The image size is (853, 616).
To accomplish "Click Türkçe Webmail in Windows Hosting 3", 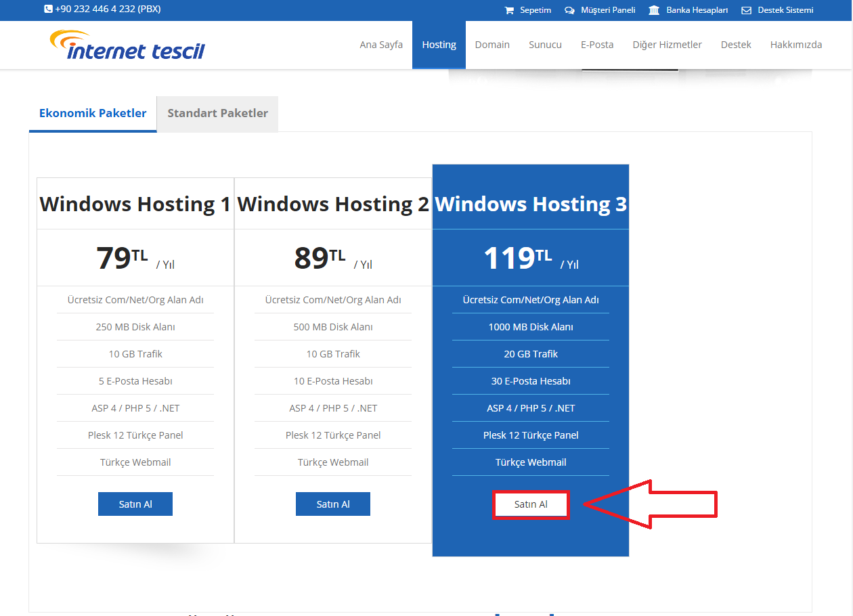I will tap(531, 462).
